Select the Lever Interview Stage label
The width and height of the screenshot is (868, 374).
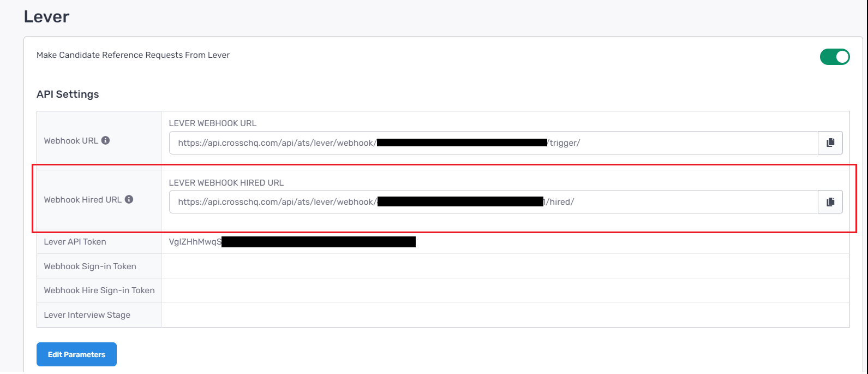87,314
